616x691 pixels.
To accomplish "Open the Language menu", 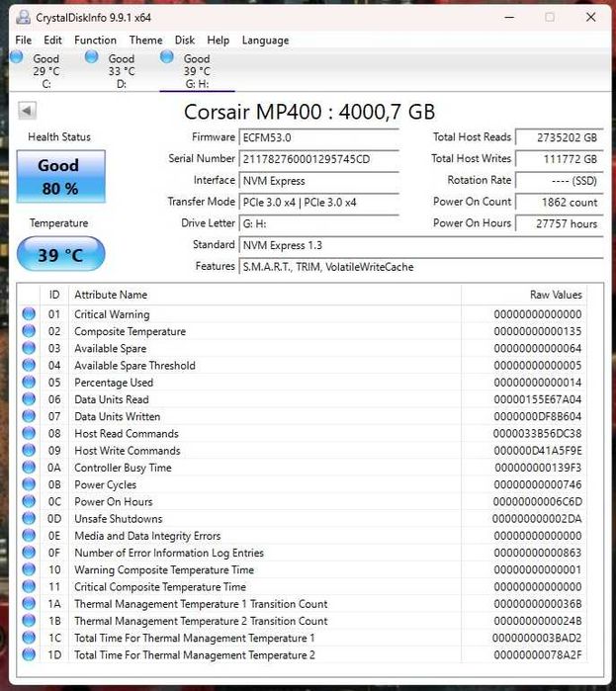I will [x=265, y=41].
